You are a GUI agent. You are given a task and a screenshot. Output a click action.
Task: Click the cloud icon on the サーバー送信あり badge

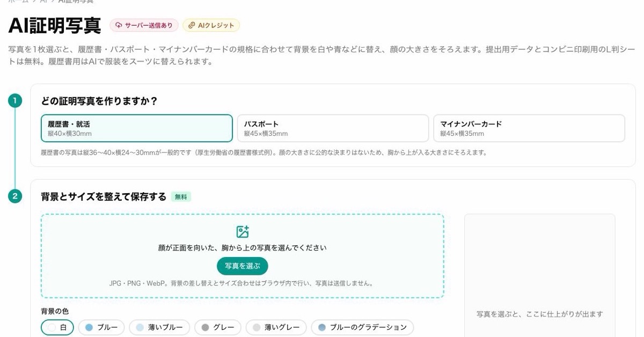[x=119, y=25]
